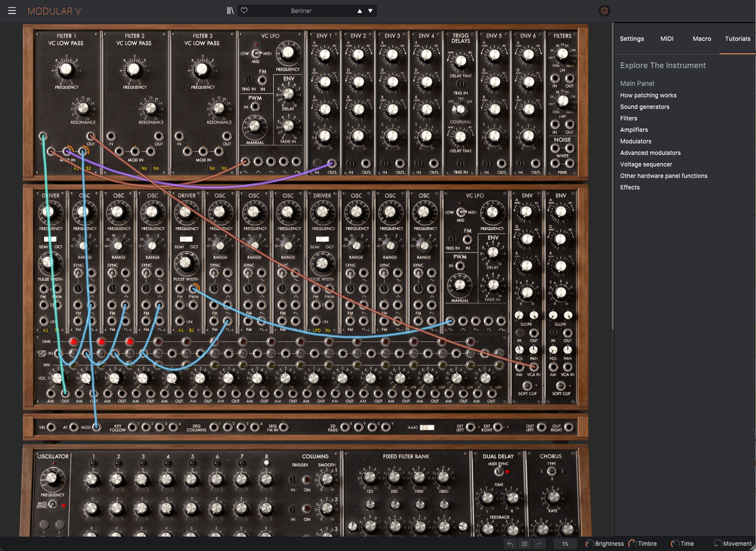Click Filter 1 OUT jack
The image size is (756, 551).
91,136
